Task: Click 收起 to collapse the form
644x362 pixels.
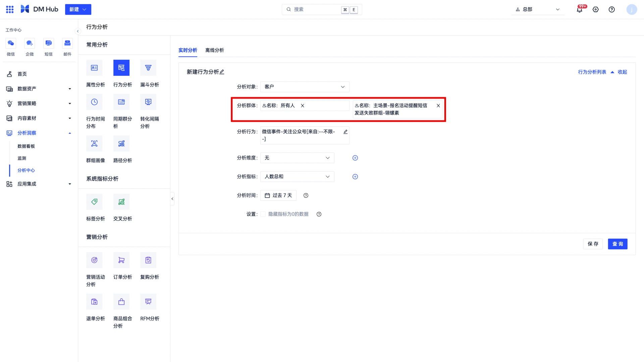Action: [x=623, y=72]
